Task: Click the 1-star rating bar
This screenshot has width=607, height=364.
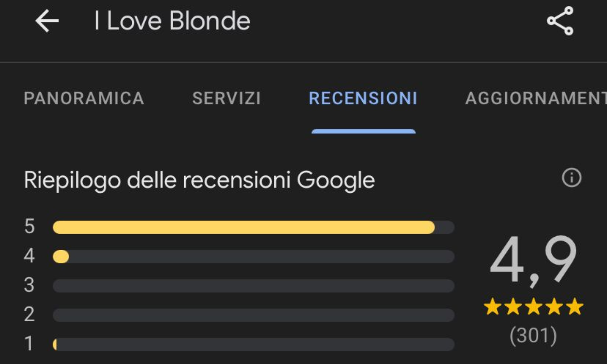Action: [253, 345]
